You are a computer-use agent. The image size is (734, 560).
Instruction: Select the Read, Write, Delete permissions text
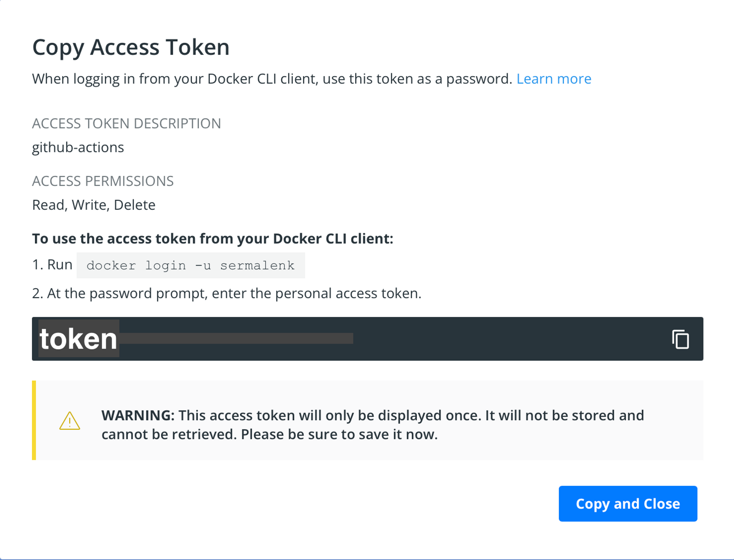click(x=94, y=205)
